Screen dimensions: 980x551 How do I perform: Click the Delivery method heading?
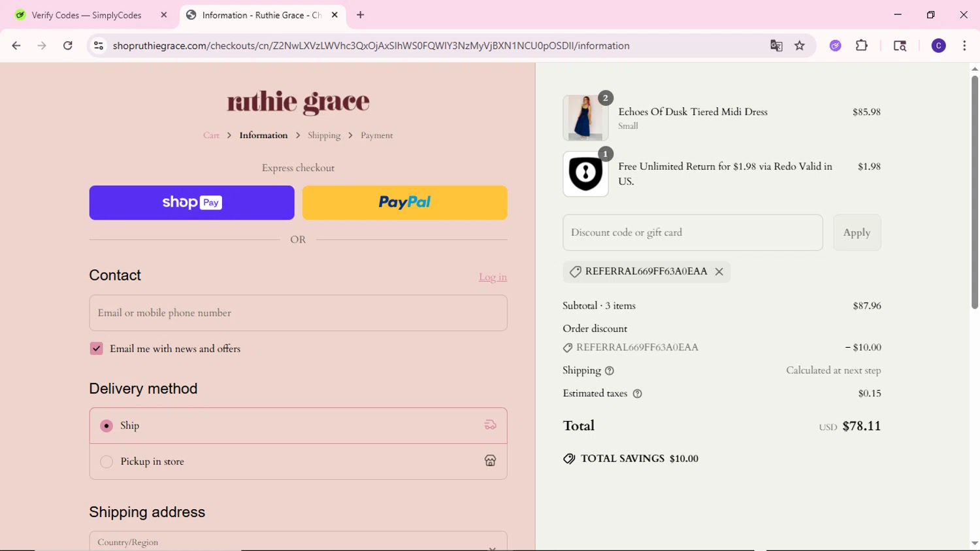(143, 388)
